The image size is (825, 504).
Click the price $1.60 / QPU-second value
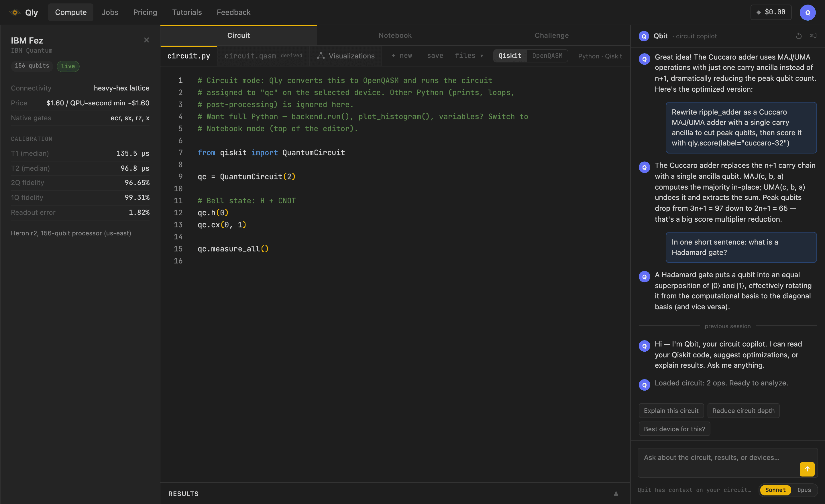tap(98, 103)
